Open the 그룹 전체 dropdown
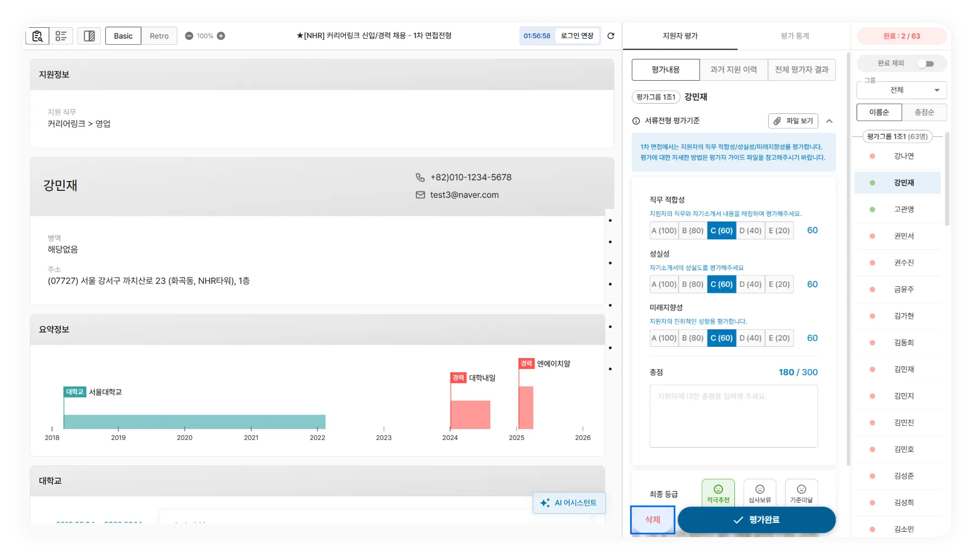The image size is (976, 560). pyautogui.click(x=901, y=90)
